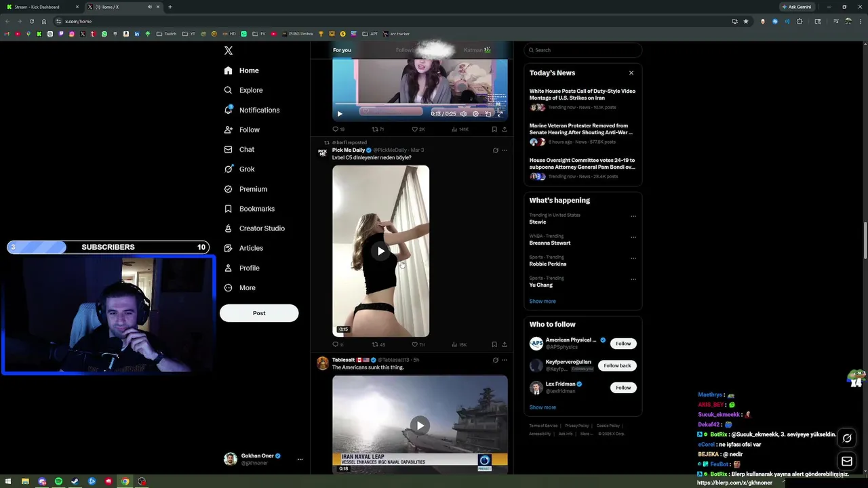868x488 pixels.
Task: Bookmark the Pick Me Daily post
Action: coord(494,345)
